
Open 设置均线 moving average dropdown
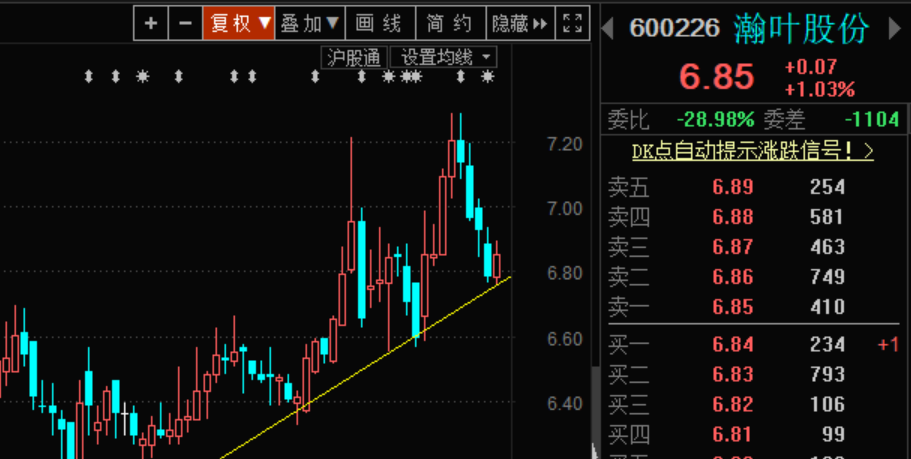coord(444,58)
